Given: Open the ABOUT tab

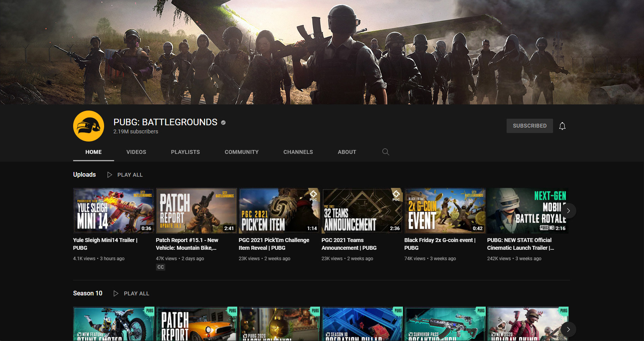Looking at the screenshot, I should tap(347, 152).
